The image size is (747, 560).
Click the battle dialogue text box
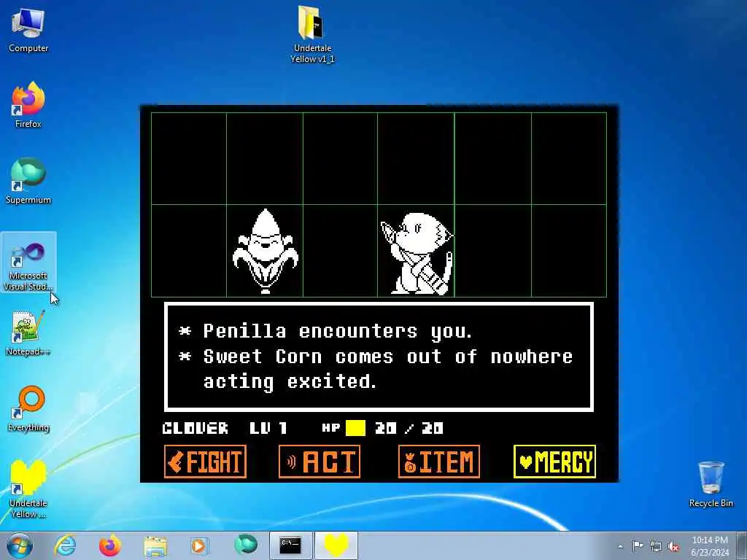(x=379, y=357)
